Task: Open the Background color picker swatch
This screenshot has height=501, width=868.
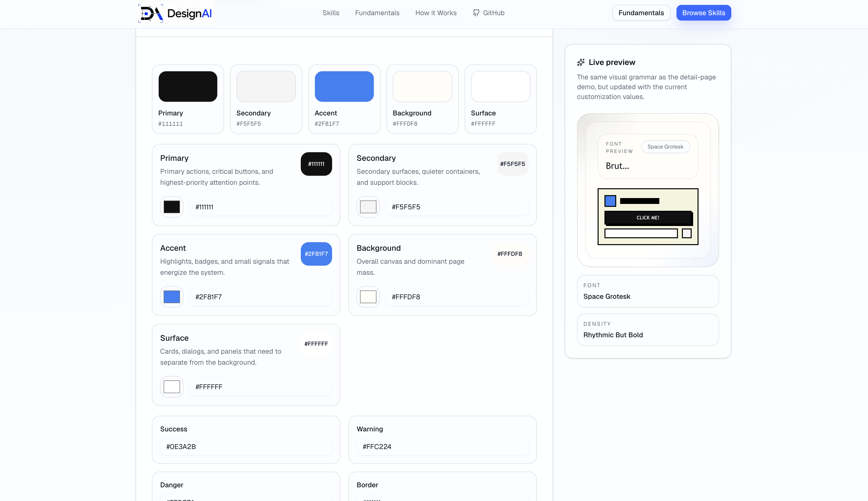Action: click(x=368, y=297)
